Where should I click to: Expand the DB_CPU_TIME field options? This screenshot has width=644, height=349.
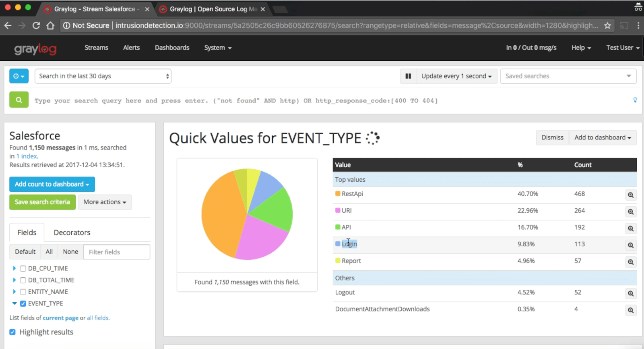[x=14, y=268]
